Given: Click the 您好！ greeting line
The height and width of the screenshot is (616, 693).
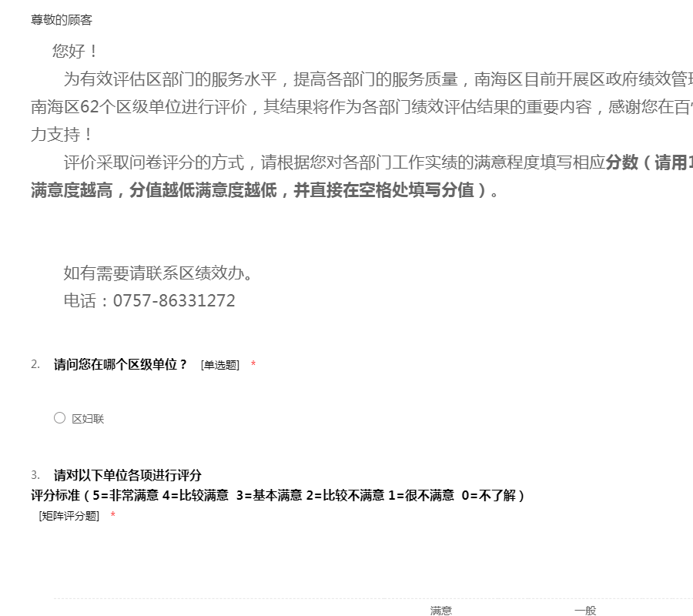Looking at the screenshot, I should [x=75, y=52].
